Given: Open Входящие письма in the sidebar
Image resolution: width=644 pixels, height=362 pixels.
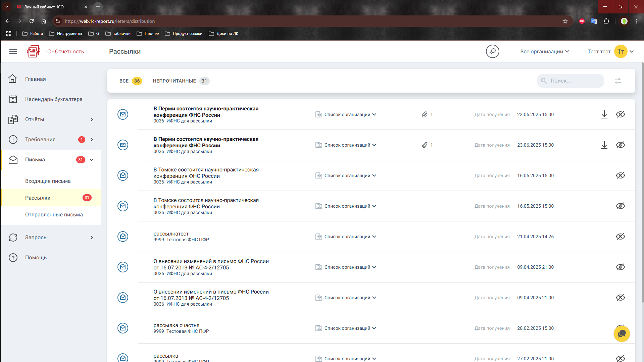Looking at the screenshot, I should pyautogui.click(x=48, y=181).
